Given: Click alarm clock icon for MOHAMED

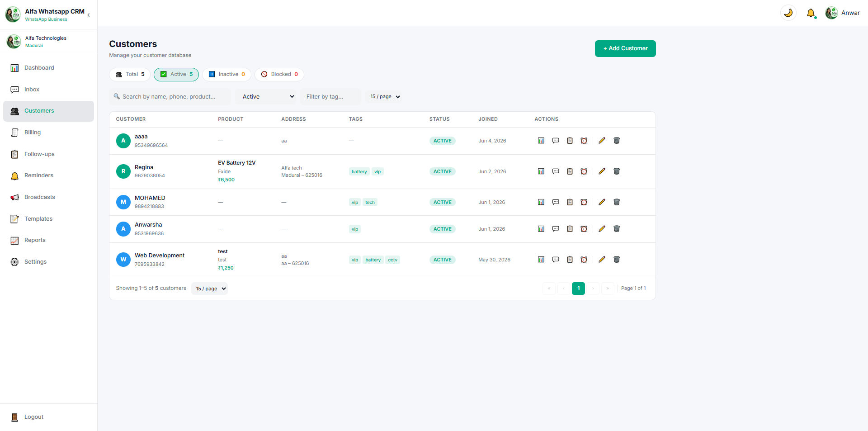Looking at the screenshot, I should 584,202.
